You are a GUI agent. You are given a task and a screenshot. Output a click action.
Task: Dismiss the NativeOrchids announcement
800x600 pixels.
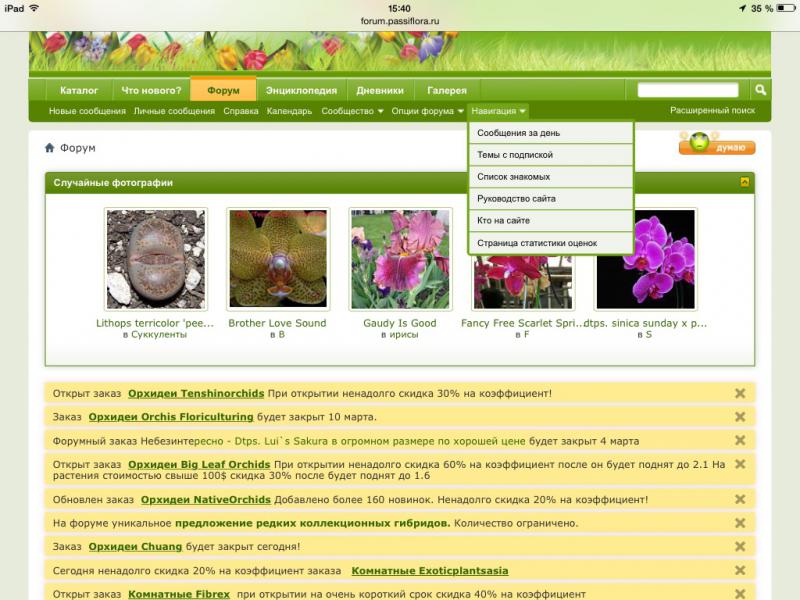point(740,499)
